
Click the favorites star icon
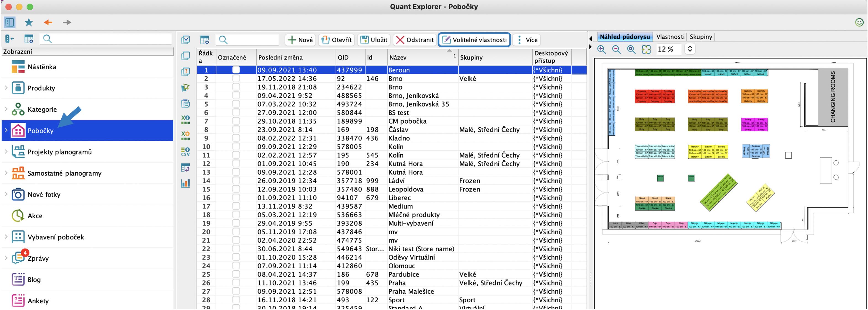[x=29, y=23]
